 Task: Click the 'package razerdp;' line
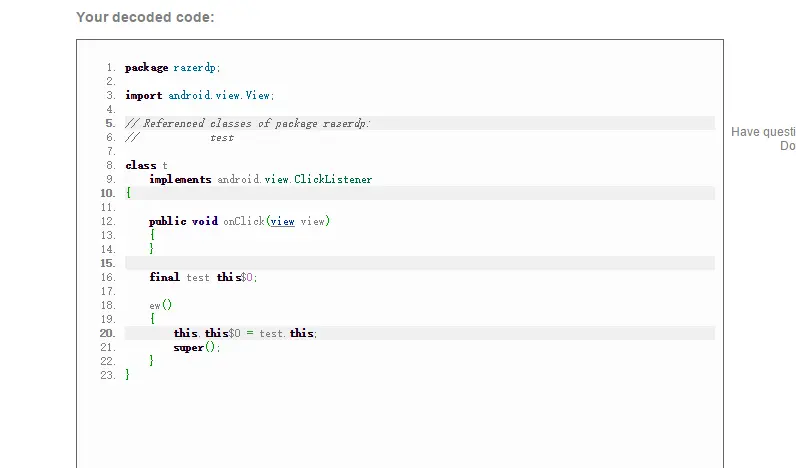pyautogui.click(x=172, y=67)
